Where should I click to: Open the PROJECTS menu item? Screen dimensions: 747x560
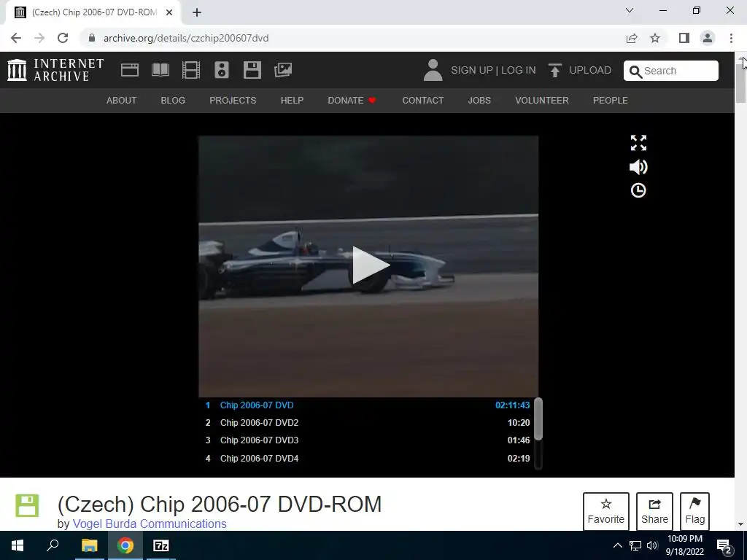point(233,101)
